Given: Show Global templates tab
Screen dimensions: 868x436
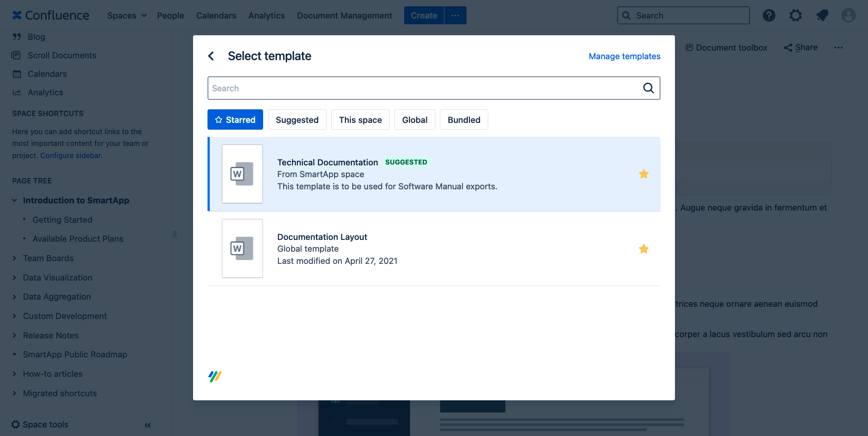Looking at the screenshot, I should pyautogui.click(x=415, y=120).
